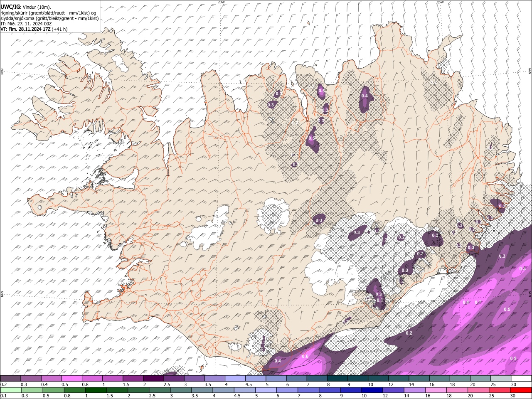
Task: Click the "rigning/skúrir" description line
Action: 48,12
